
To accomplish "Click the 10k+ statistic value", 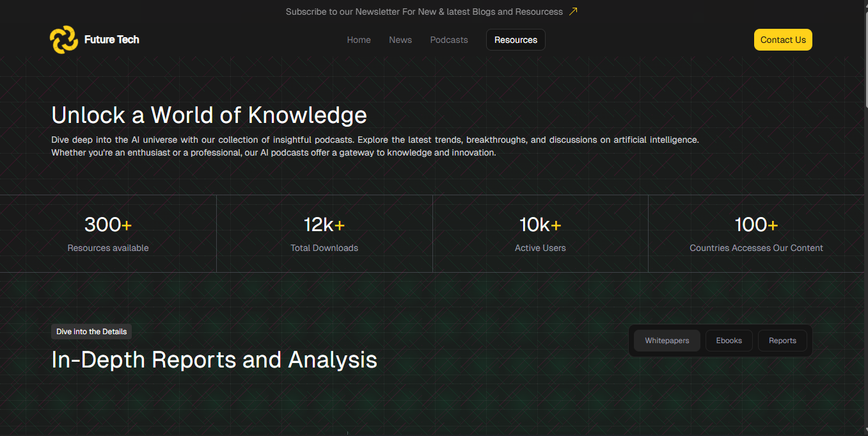I will click(x=541, y=225).
